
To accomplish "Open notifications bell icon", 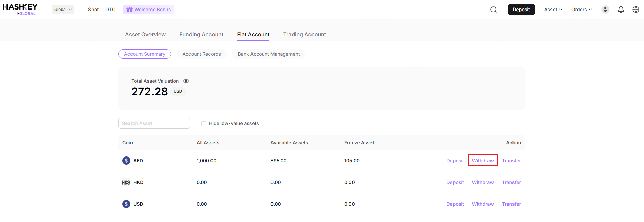I will [x=621, y=10].
